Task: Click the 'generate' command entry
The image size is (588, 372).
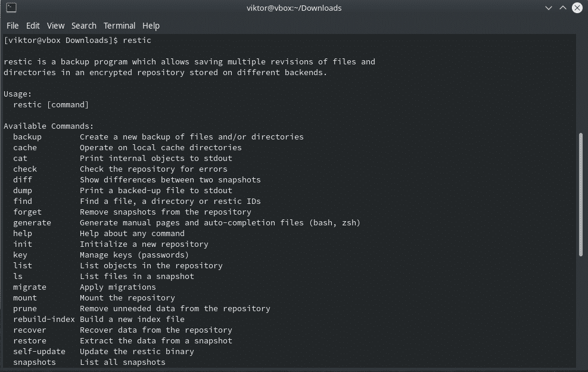Action: click(32, 223)
